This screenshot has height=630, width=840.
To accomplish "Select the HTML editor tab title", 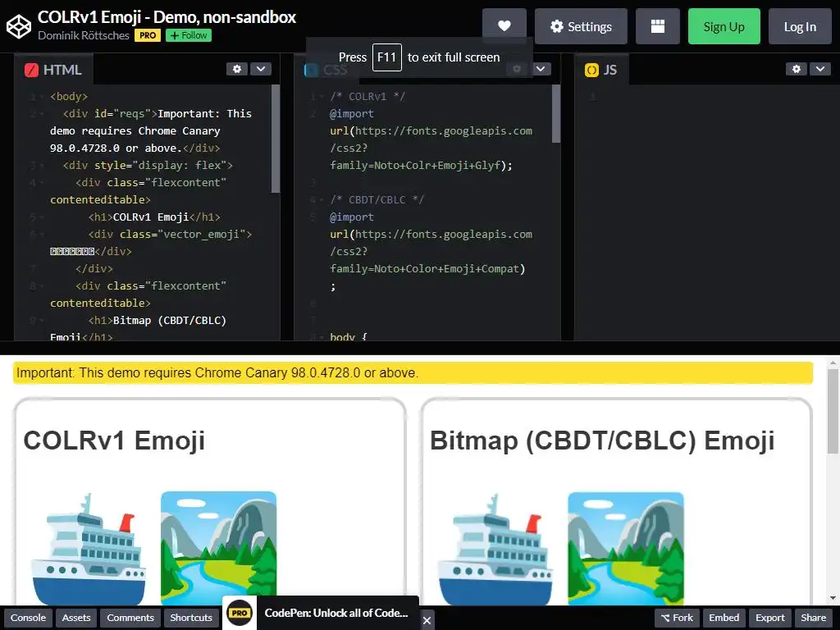I will pyautogui.click(x=62, y=71).
